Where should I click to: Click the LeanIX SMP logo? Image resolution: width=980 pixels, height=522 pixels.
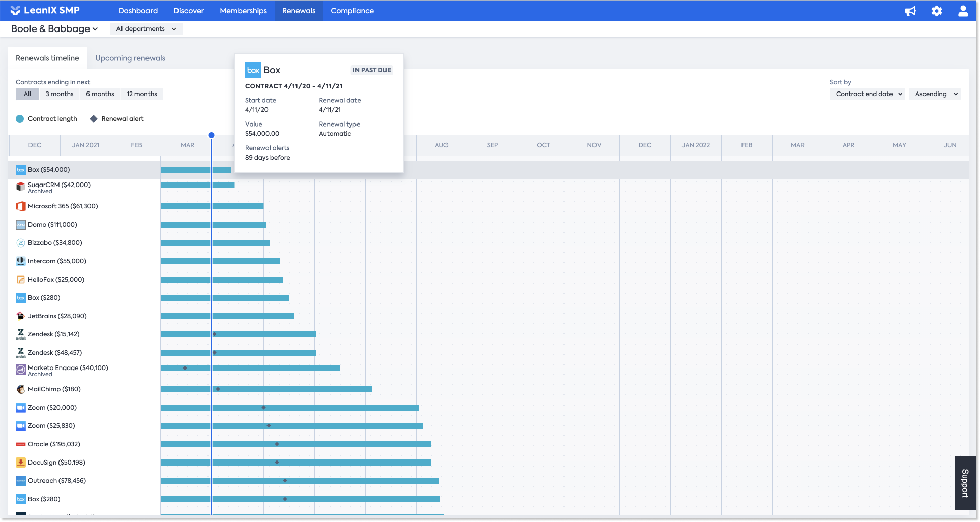(x=45, y=10)
